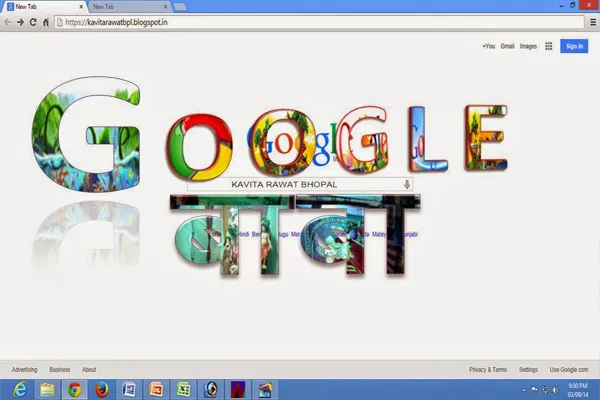Open the Images link
The height and width of the screenshot is (400, 600).
pos(528,46)
